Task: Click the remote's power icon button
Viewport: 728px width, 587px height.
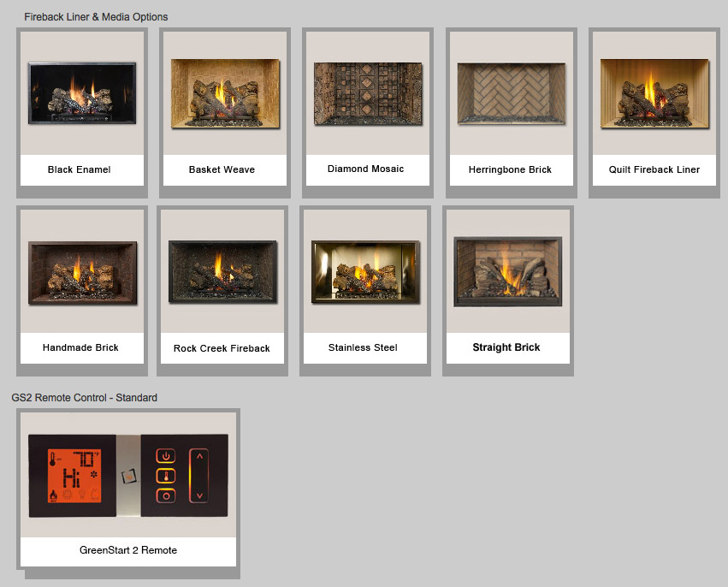Action: click(166, 456)
